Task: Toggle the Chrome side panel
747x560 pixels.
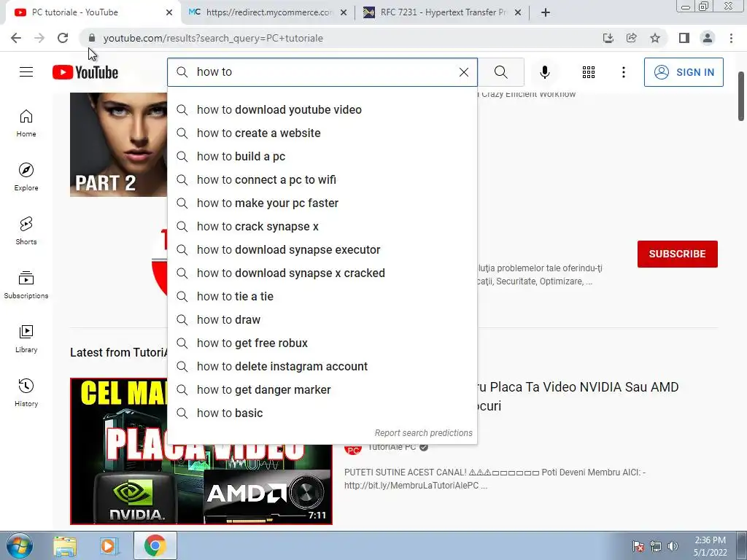Action: [684, 38]
